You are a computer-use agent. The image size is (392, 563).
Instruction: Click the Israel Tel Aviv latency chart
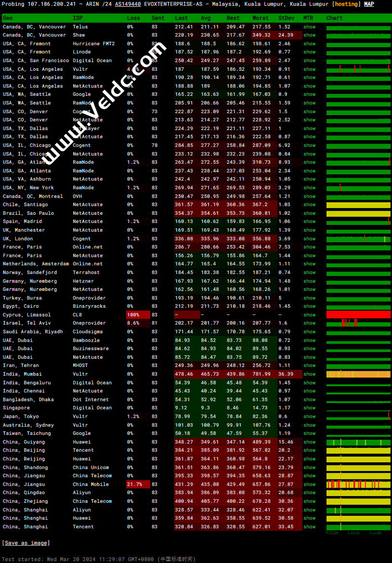358,323
